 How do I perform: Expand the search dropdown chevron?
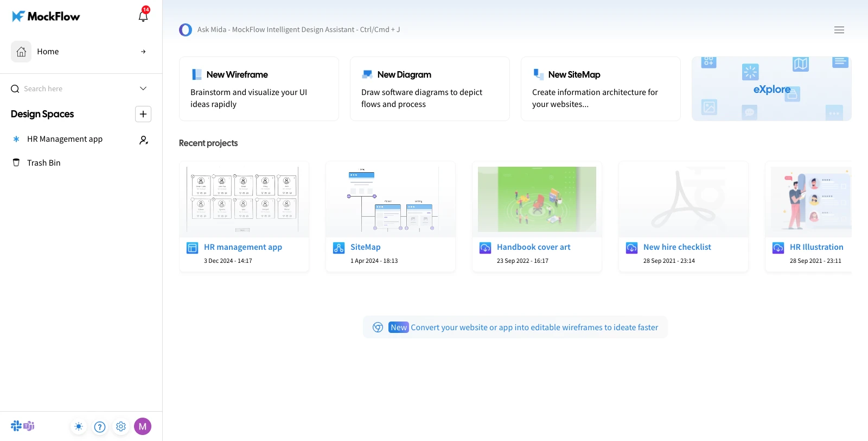pyautogui.click(x=143, y=89)
